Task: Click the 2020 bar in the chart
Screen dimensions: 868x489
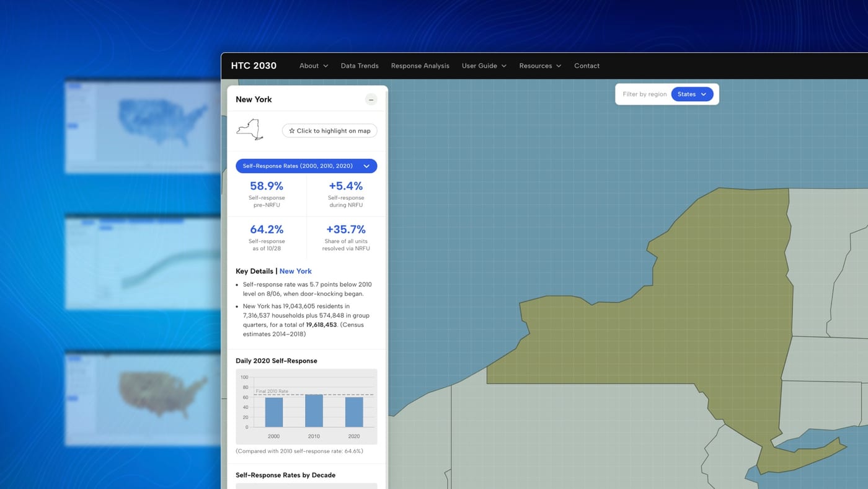Action: pos(354,412)
